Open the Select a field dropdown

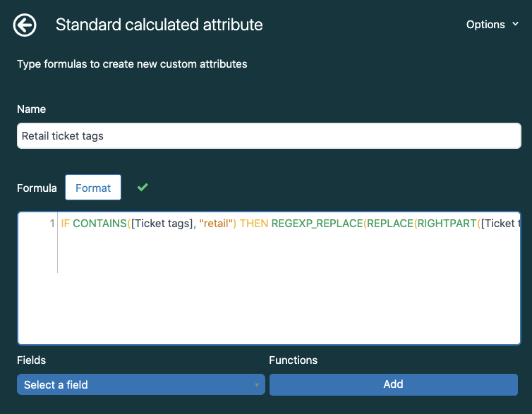click(x=141, y=384)
